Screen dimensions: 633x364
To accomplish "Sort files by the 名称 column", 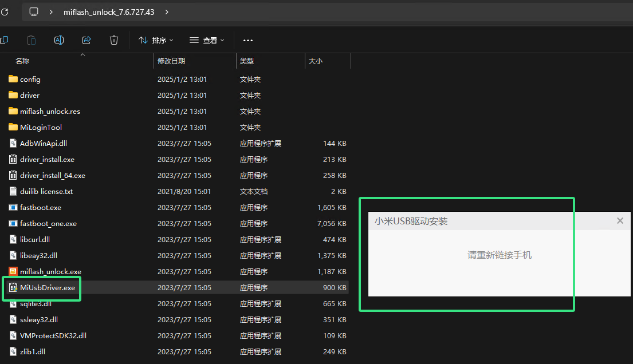I will (21, 61).
